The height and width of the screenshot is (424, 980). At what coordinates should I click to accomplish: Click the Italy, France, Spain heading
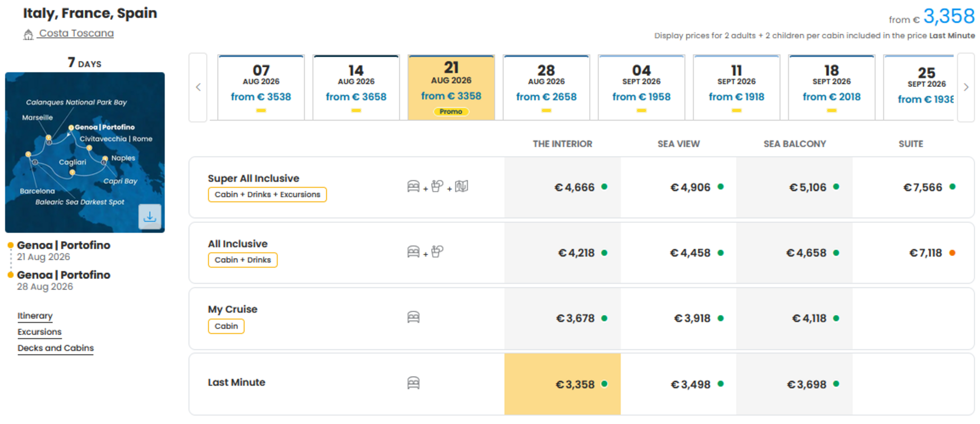click(x=90, y=13)
